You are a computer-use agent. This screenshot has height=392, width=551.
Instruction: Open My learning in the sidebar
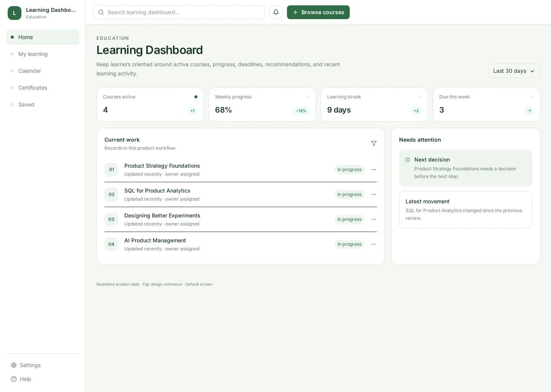point(42,54)
